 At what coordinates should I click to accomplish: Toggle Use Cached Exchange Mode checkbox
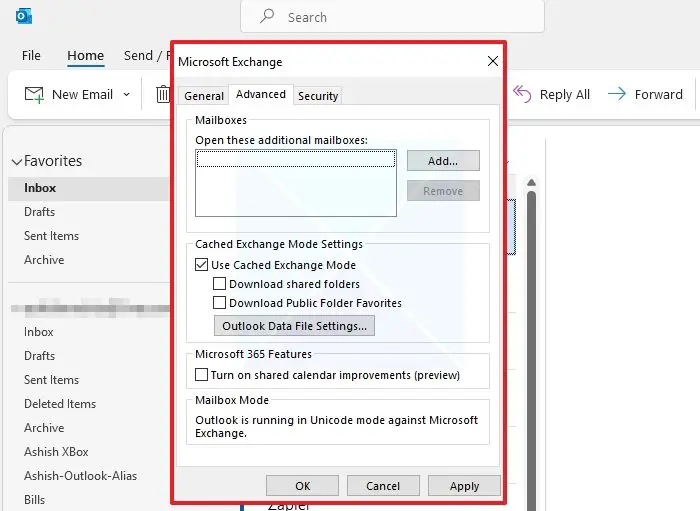point(201,265)
